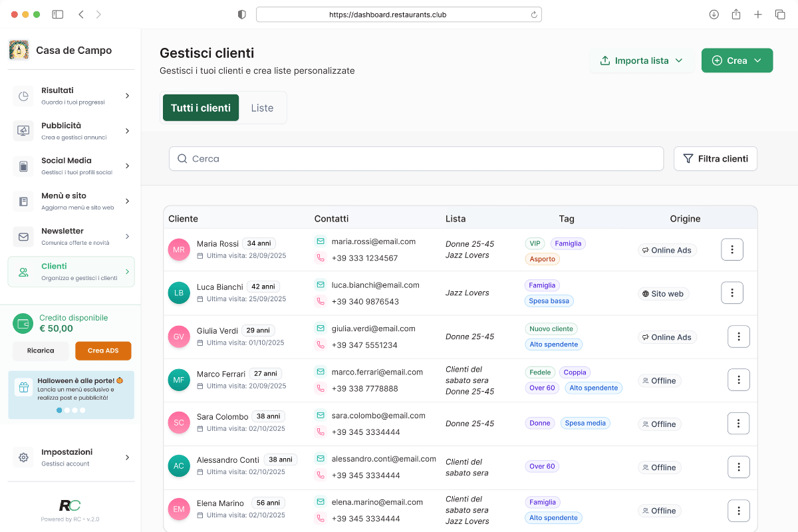Click the Casa de Campo restaurant logo
This screenshot has height=532, width=798.
click(x=19, y=50)
